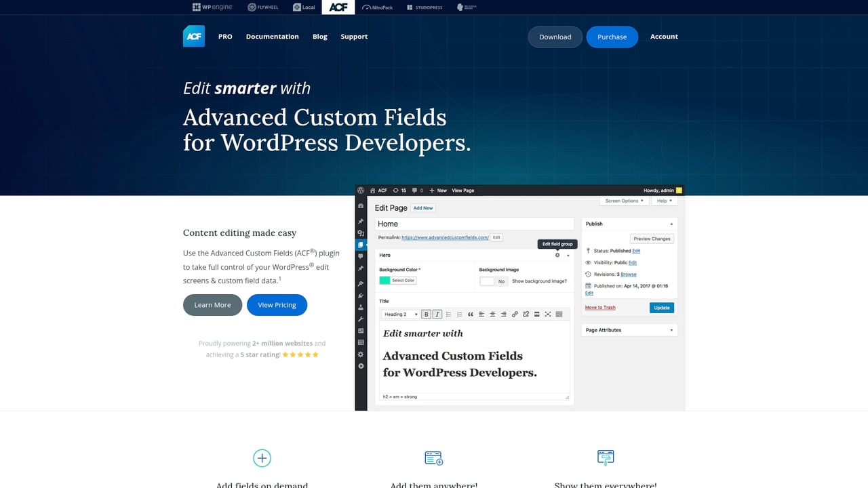Toggle bold formatting in the editor toolbar

click(x=427, y=314)
